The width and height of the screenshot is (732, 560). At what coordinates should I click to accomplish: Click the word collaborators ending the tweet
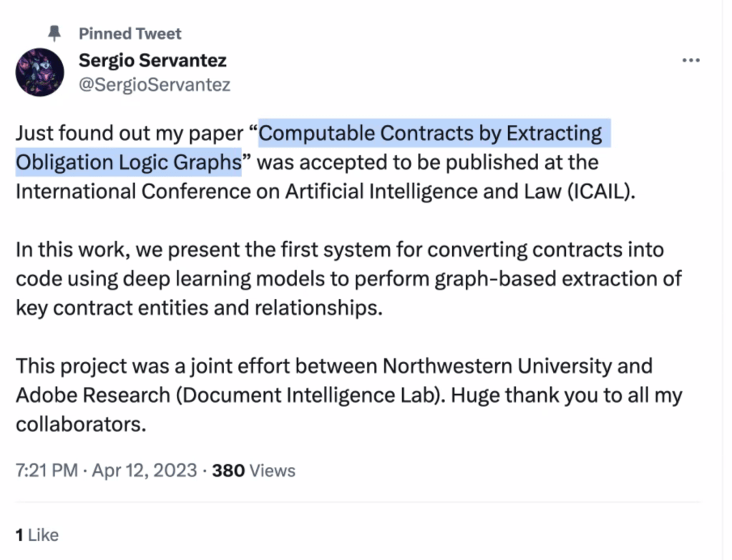(x=80, y=424)
